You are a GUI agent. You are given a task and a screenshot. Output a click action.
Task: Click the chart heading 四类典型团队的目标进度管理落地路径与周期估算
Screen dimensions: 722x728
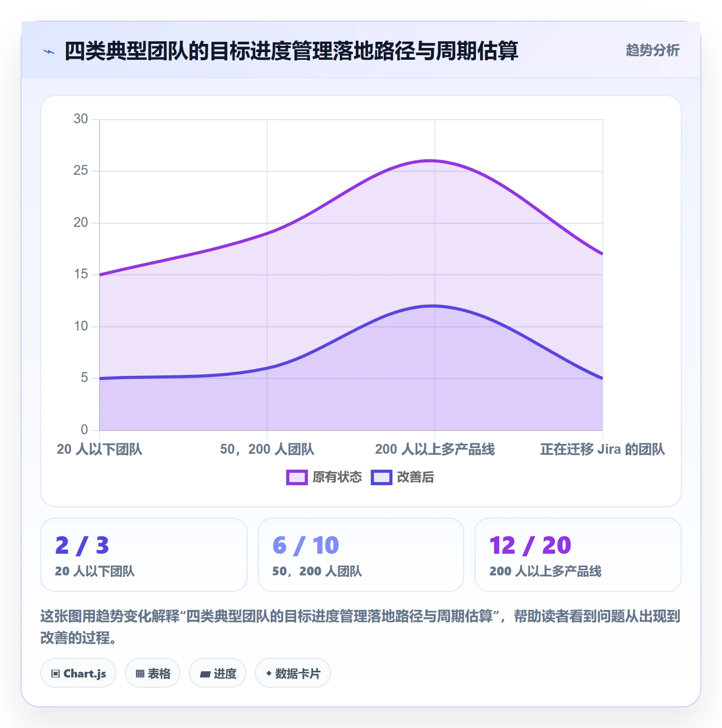[x=291, y=51]
